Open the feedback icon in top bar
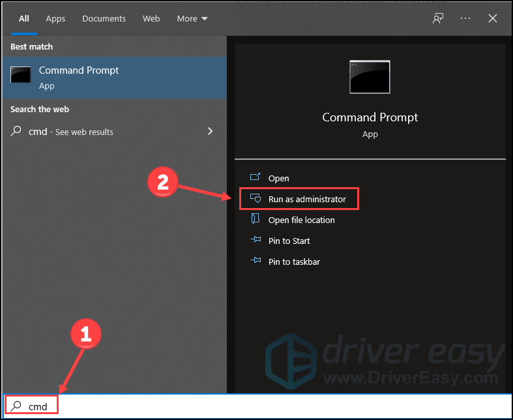Image resolution: width=513 pixels, height=420 pixels. pos(438,19)
